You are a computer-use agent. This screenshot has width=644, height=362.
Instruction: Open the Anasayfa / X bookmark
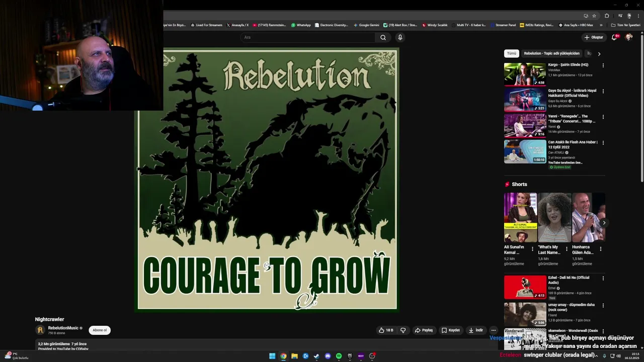pos(237,25)
